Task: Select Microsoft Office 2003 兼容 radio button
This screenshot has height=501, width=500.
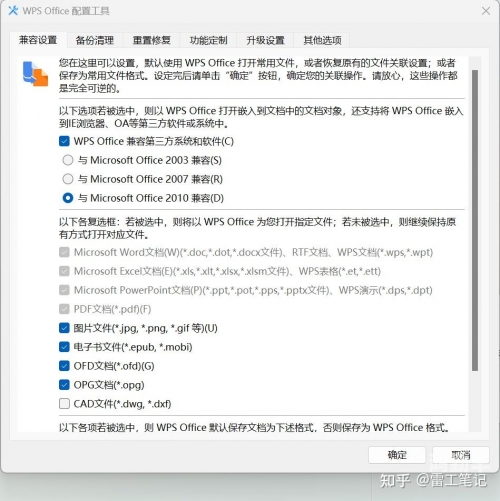Action: tap(68, 160)
